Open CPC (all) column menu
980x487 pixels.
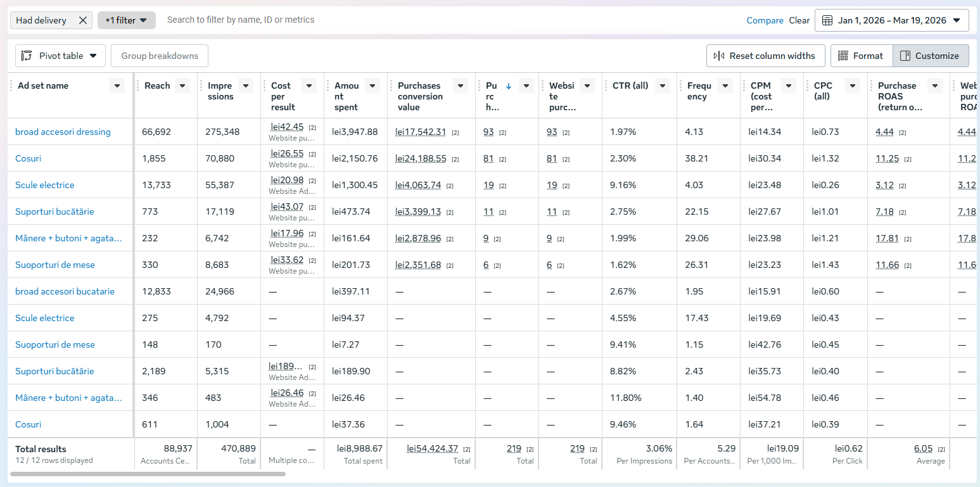[x=853, y=85]
